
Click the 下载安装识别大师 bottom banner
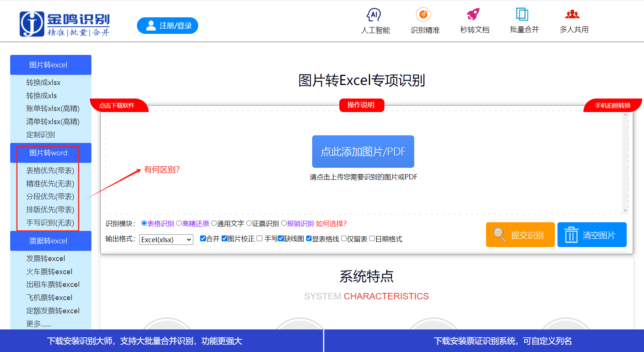click(x=161, y=341)
